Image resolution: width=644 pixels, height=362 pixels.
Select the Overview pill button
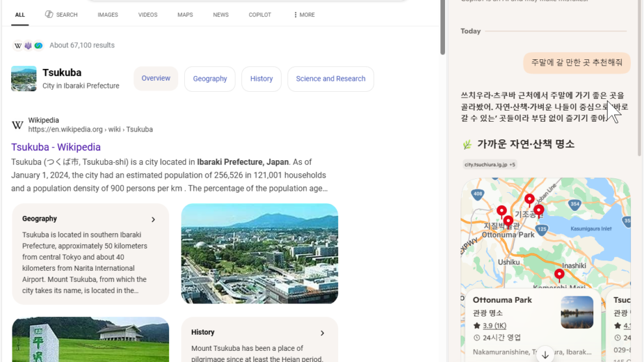pos(155,79)
